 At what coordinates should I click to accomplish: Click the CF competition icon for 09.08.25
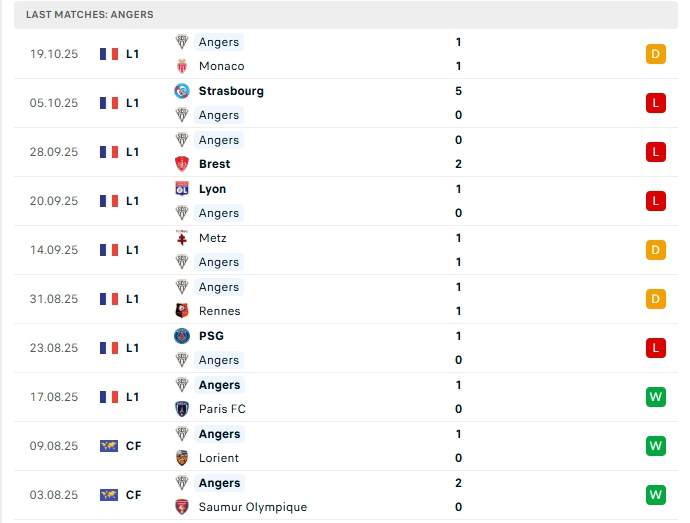[x=109, y=446]
